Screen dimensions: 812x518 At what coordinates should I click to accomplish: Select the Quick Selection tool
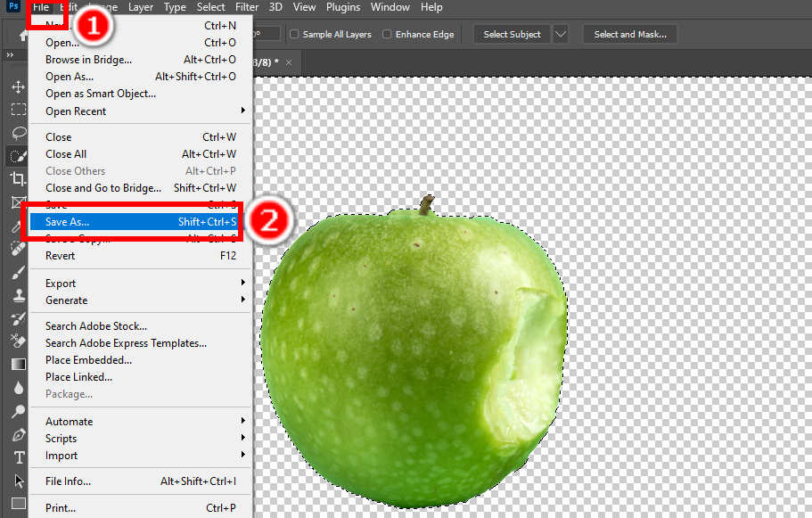[19, 155]
